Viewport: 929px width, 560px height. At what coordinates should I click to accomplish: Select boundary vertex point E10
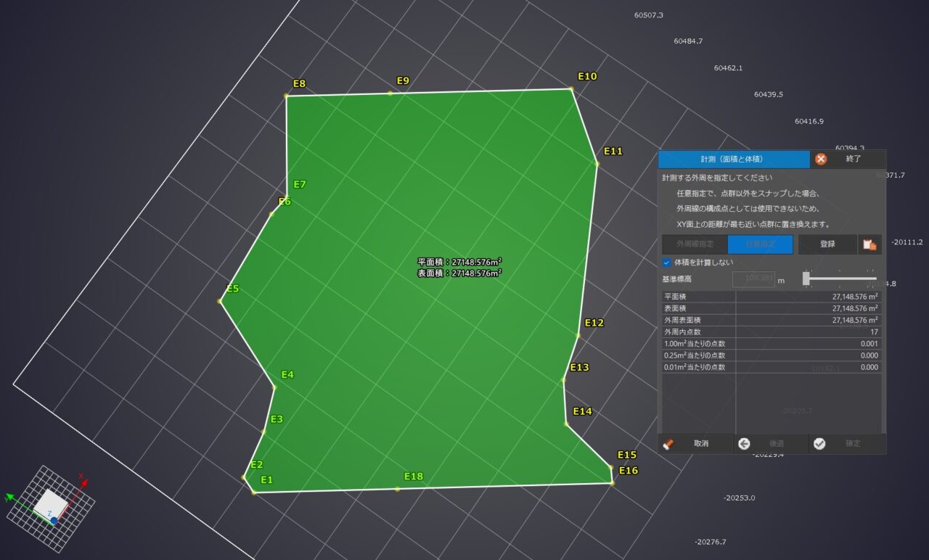[x=571, y=89]
